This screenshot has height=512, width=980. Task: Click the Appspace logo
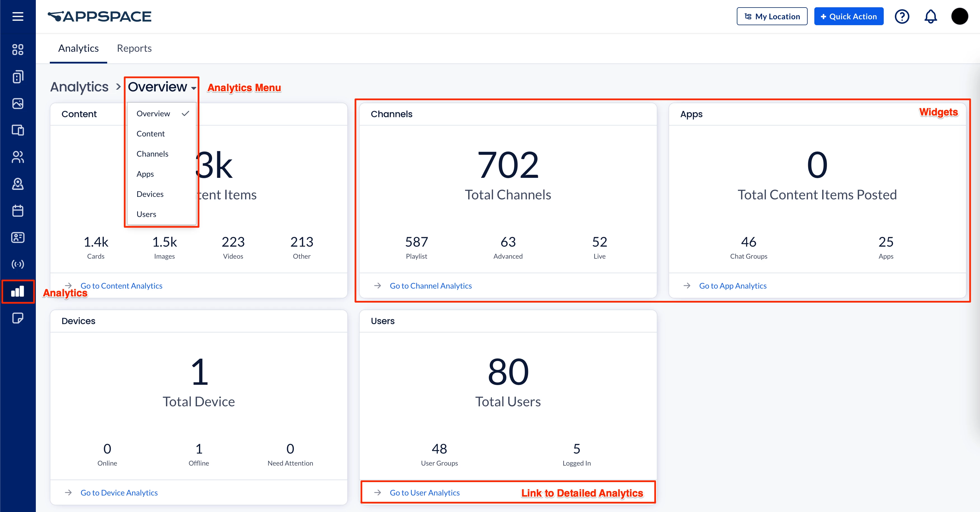point(99,16)
